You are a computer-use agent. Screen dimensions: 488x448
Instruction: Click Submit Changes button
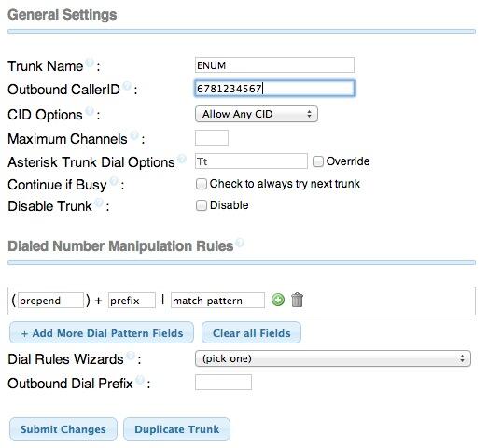63,429
